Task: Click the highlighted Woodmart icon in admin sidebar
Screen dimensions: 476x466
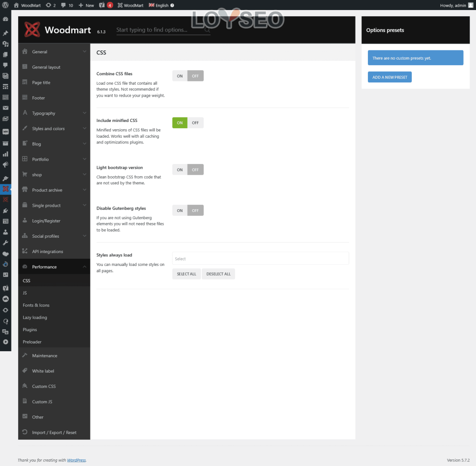Action: 5,189
